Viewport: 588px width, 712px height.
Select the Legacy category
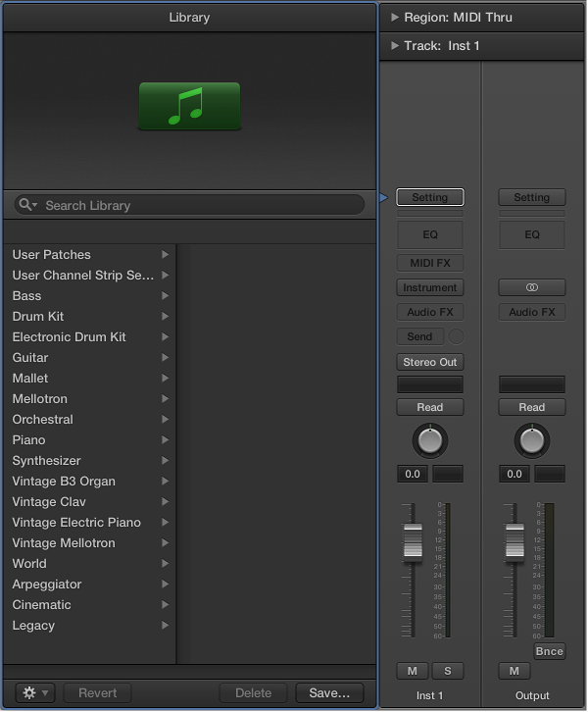click(90, 626)
